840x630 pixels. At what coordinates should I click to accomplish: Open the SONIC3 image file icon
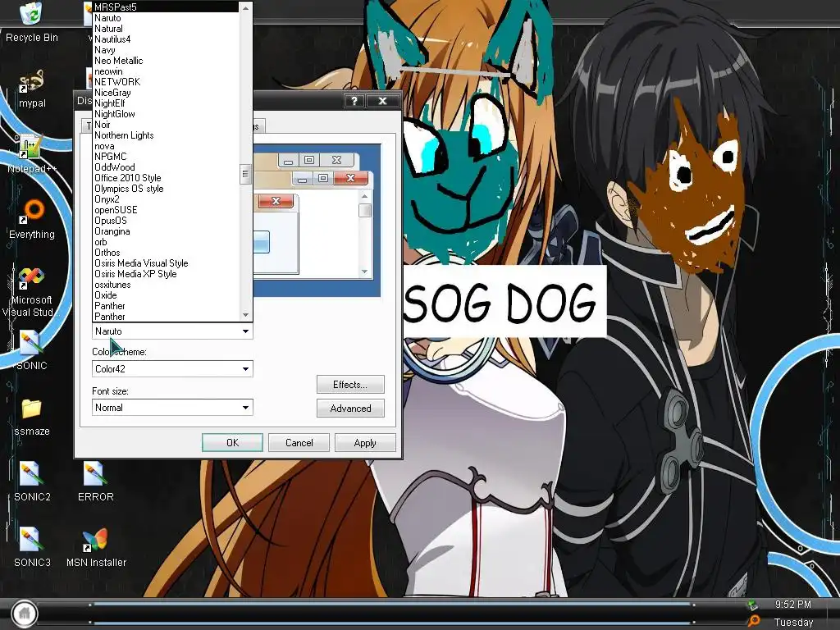(32, 547)
